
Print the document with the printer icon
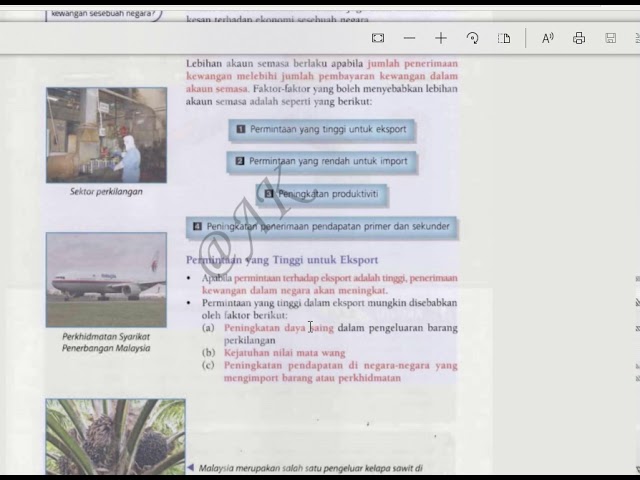point(579,38)
